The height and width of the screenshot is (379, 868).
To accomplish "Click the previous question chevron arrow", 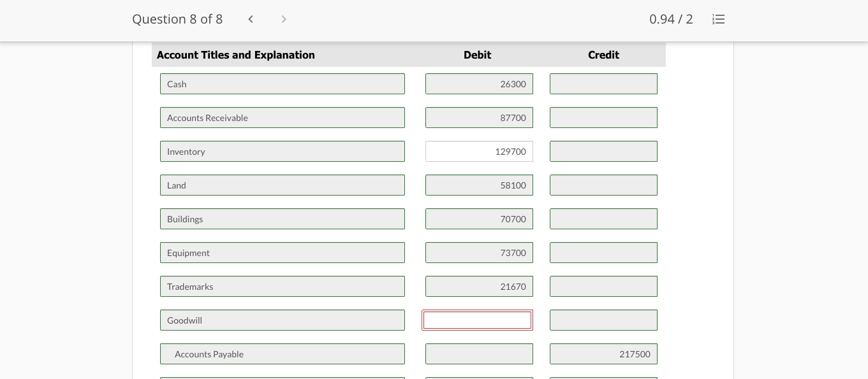I will coord(251,19).
